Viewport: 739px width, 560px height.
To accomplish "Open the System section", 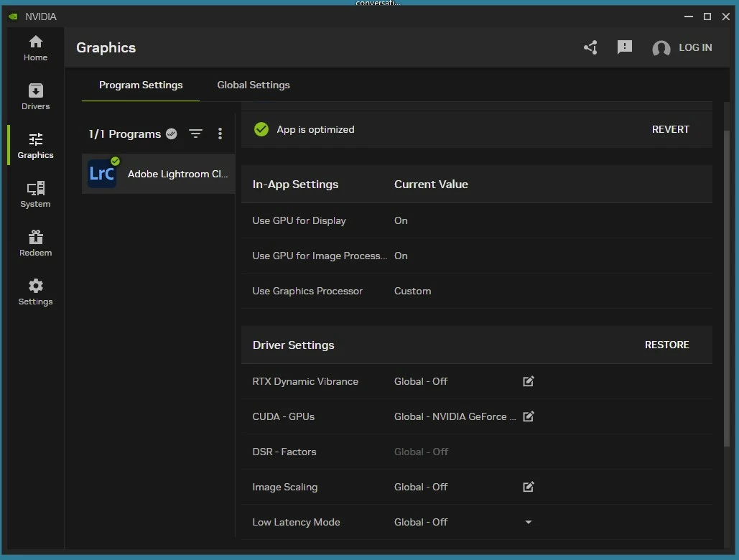I will pos(35,195).
